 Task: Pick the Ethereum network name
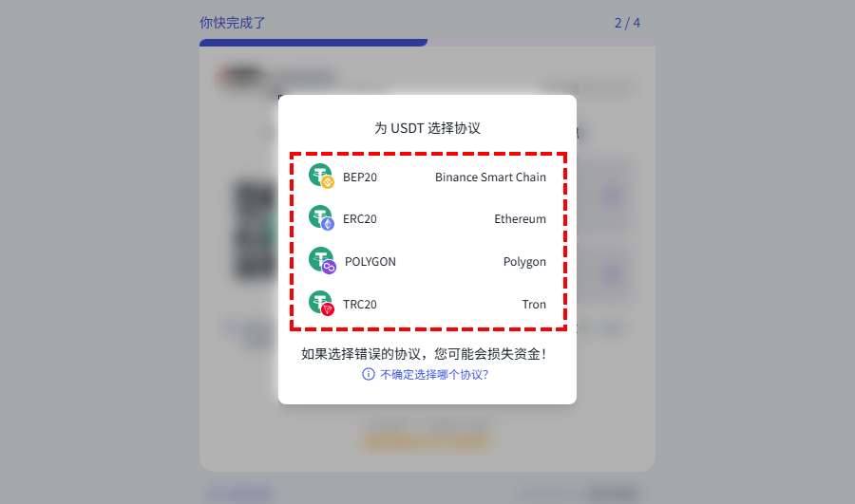(521, 219)
